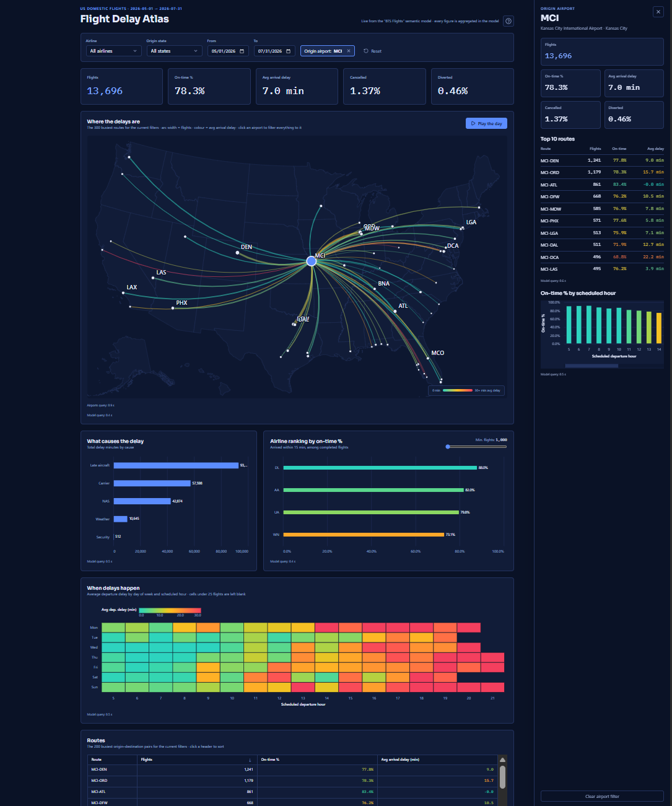Click the To date field 07/31/2026
Screen dimensions: 672x806
tap(274, 51)
